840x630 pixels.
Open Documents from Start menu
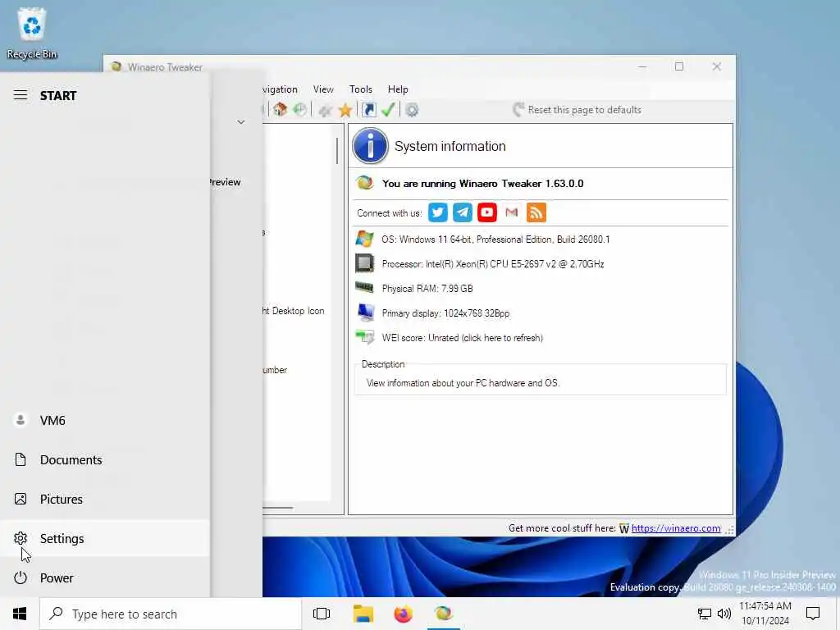click(105, 459)
